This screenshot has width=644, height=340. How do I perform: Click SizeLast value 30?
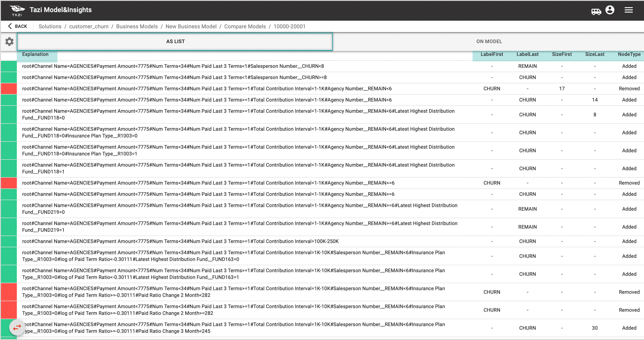pos(595,328)
